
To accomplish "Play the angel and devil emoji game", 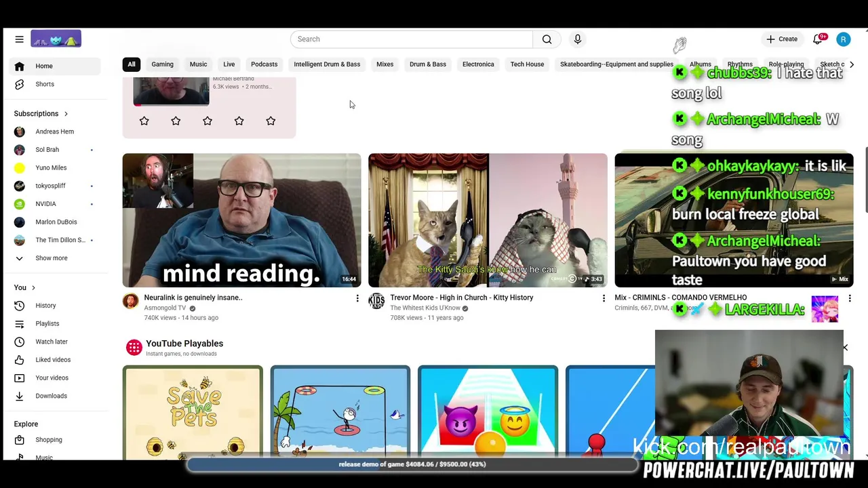I will click(488, 413).
